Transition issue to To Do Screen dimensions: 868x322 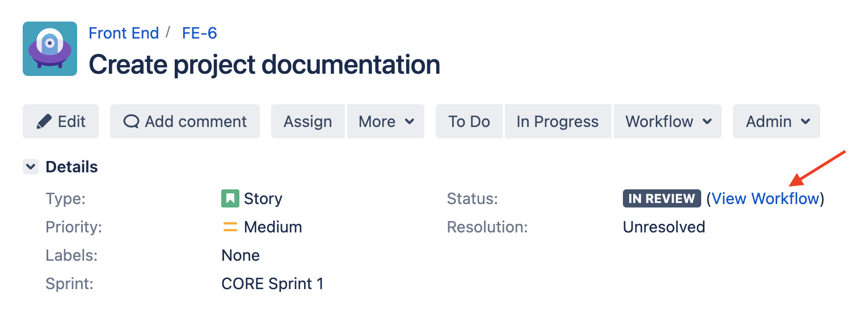click(469, 121)
